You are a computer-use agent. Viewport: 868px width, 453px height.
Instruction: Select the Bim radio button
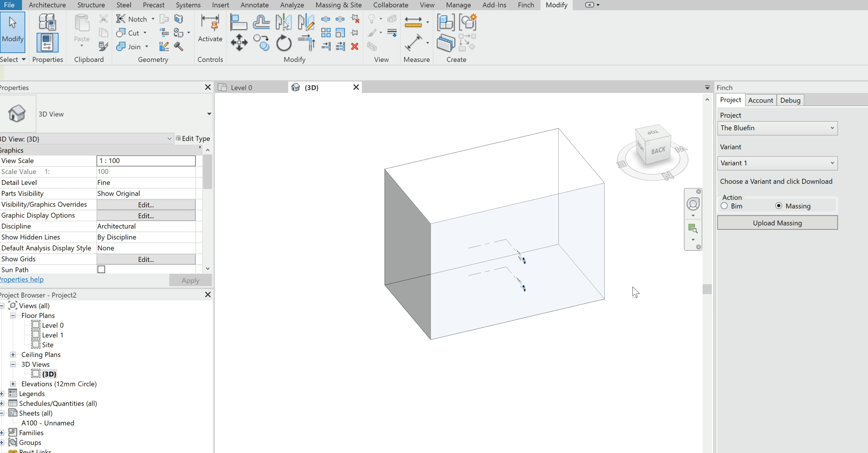(724, 206)
